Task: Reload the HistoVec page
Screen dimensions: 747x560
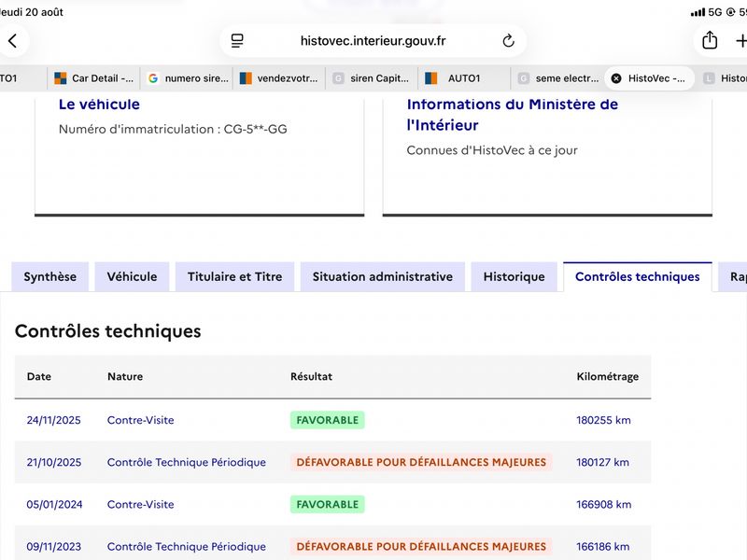Action: pos(508,41)
